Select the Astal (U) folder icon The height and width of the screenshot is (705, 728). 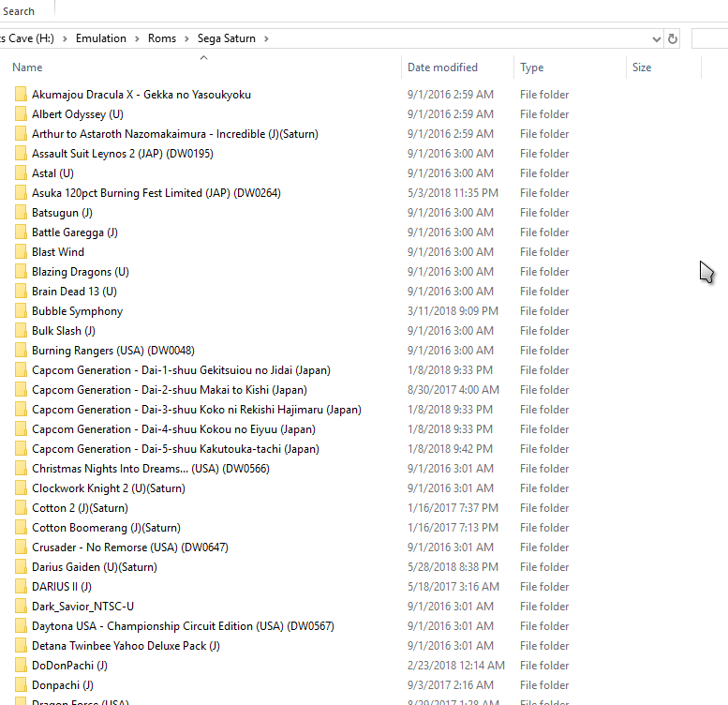point(21,173)
